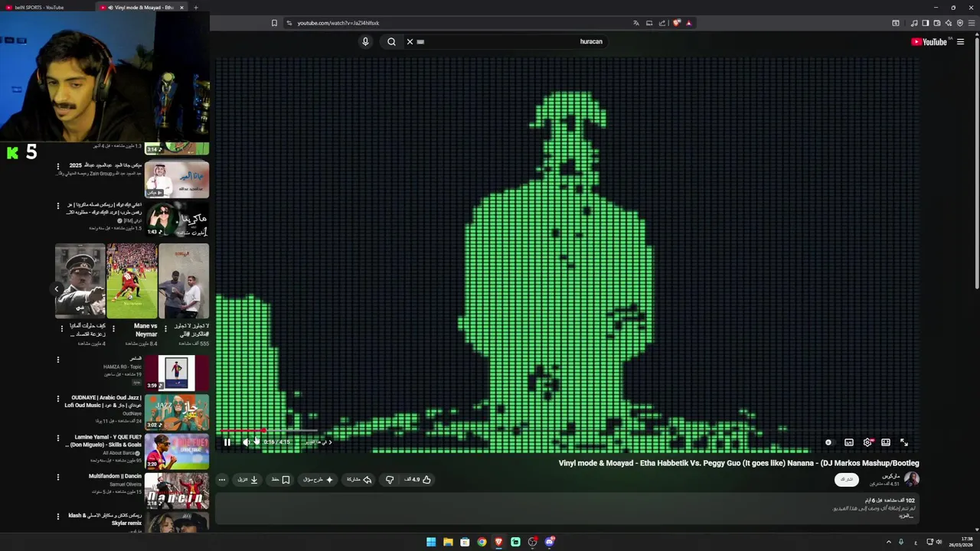The height and width of the screenshot is (551, 980).
Task: Save video to playlist with the bookmark button
Action: tap(281, 480)
